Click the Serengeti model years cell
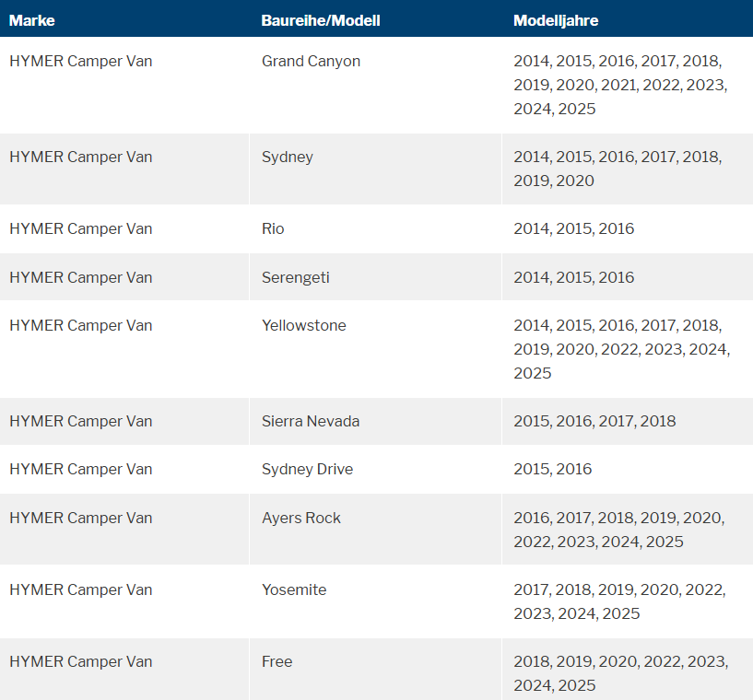 click(627, 277)
